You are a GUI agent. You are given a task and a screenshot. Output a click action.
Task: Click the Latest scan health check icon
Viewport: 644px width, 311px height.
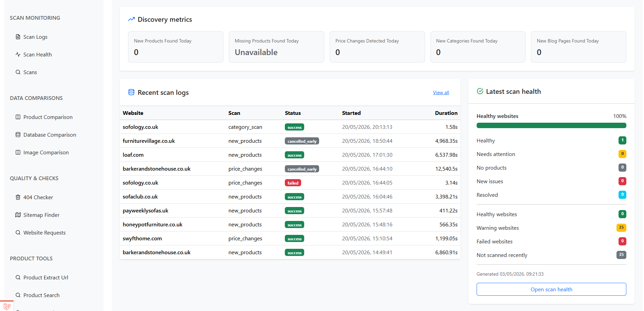tap(480, 91)
